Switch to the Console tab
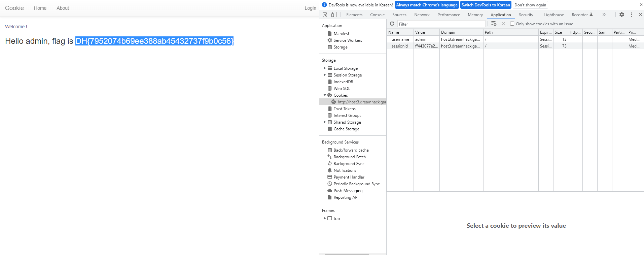 point(377,14)
